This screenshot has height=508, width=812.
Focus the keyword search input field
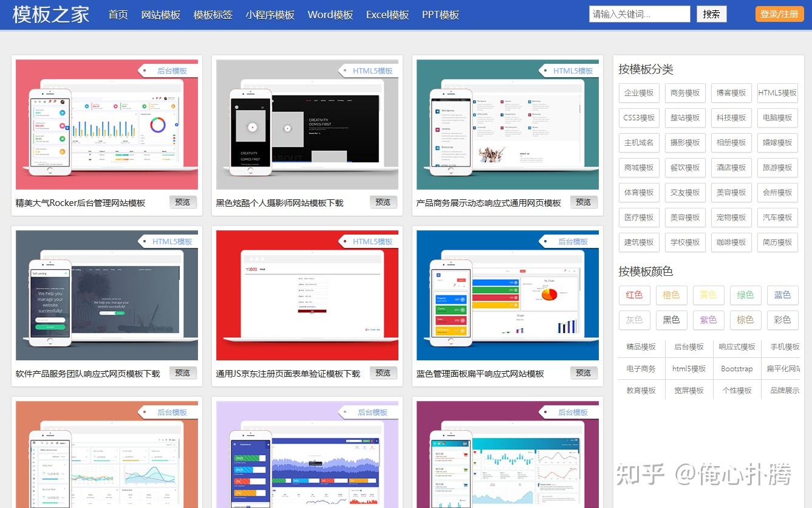pos(640,14)
